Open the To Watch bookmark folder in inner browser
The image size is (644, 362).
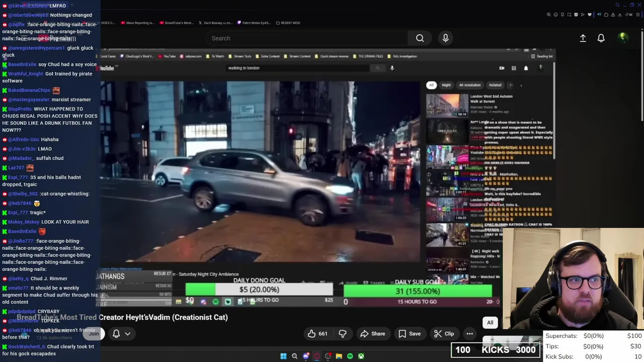(x=215, y=56)
